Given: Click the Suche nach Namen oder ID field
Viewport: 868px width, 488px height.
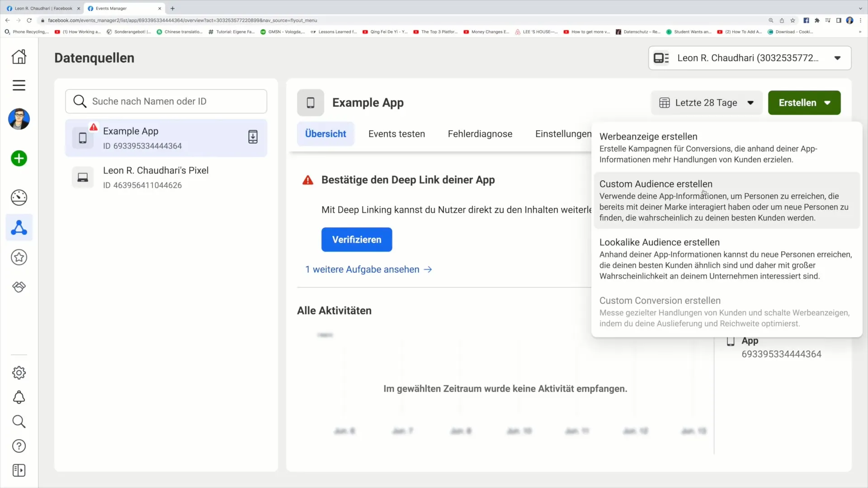Looking at the screenshot, I should tap(166, 101).
